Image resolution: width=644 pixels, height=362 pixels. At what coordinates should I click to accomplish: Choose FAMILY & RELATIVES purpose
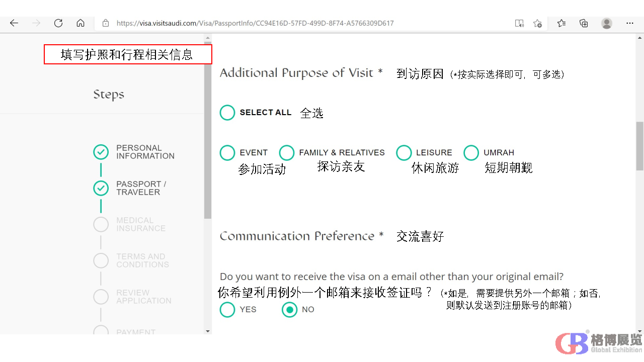[287, 153]
